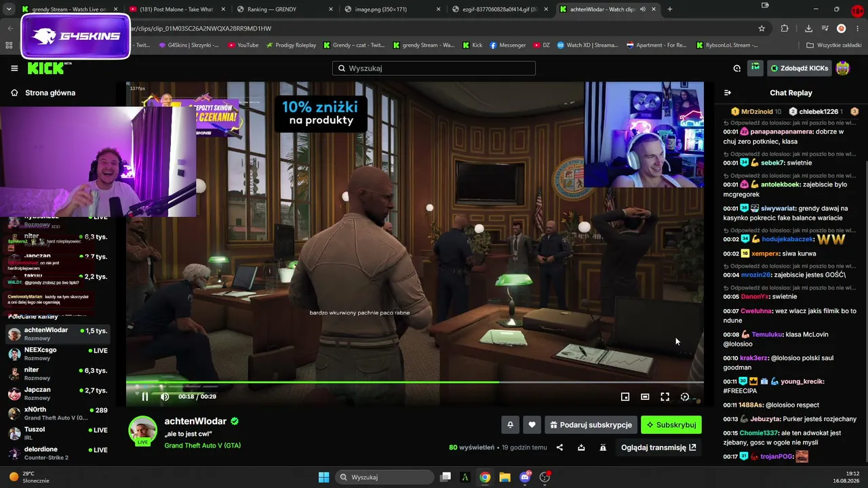Open RybsonLoL Stream bookmark
The image size is (868, 488).
(727, 45)
